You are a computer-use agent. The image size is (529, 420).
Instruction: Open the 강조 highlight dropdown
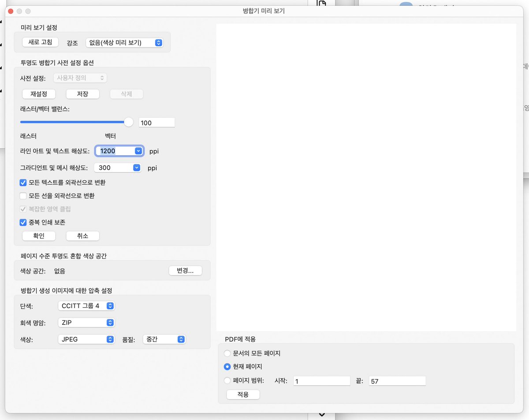(x=124, y=43)
